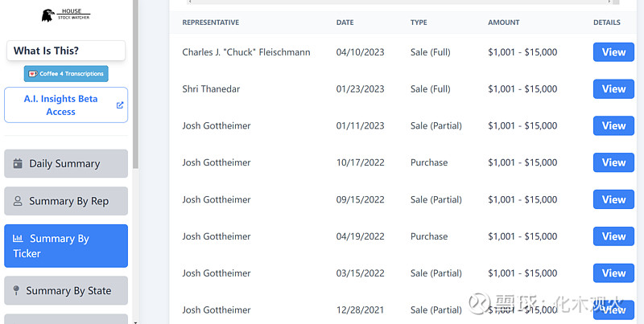View Shri Thanedar's 01/23/2023 sale
The height and width of the screenshot is (324, 644).
(613, 89)
